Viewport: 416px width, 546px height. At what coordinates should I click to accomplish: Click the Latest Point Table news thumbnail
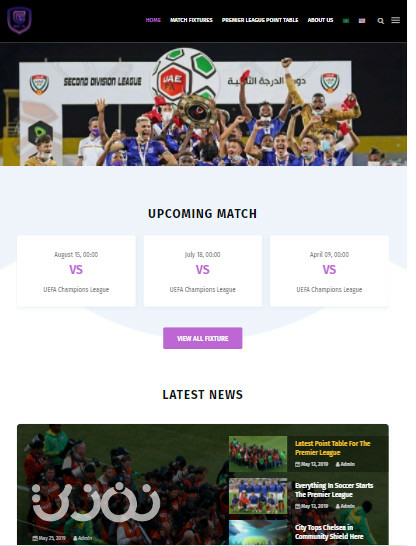(x=258, y=454)
